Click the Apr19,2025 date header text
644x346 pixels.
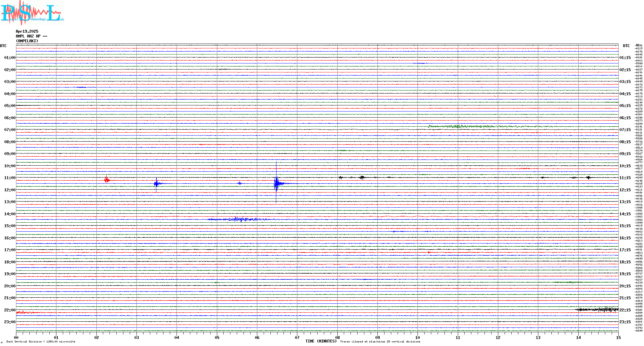[x=27, y=31]
